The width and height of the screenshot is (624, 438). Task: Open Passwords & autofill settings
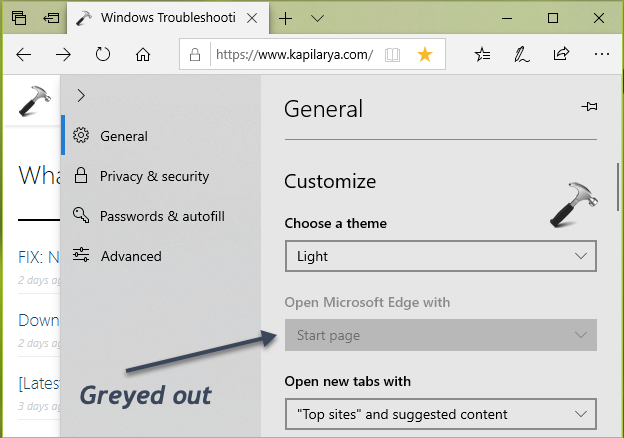(161, 216)
